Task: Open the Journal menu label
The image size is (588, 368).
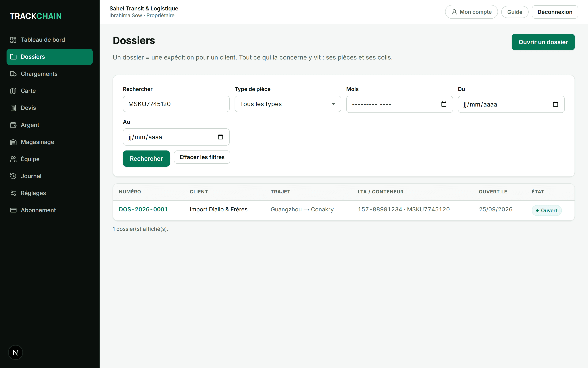Action: coord(31,176)
